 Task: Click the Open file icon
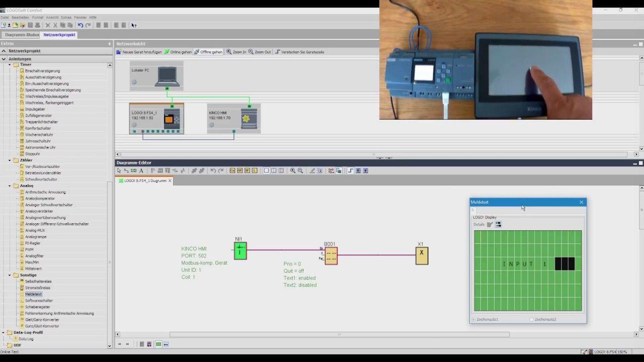15,25
